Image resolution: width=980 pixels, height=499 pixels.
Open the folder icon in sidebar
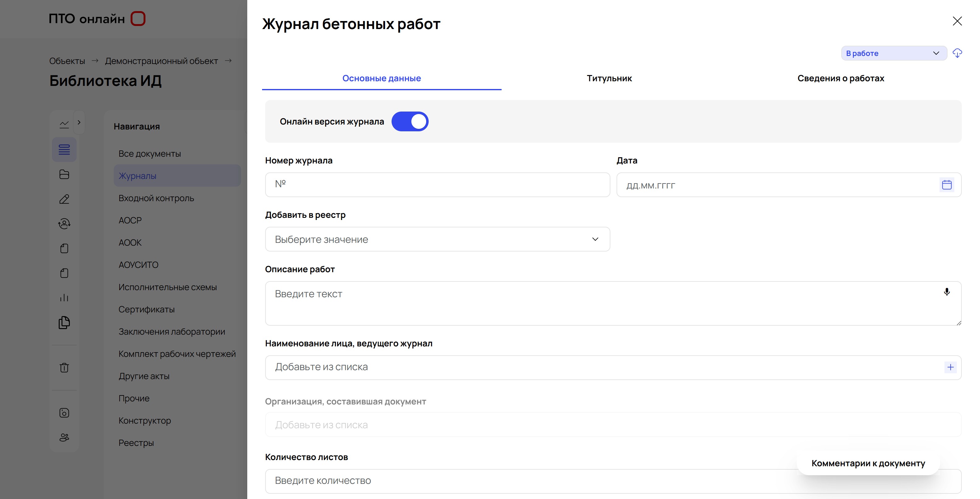(x=64, y=174)
